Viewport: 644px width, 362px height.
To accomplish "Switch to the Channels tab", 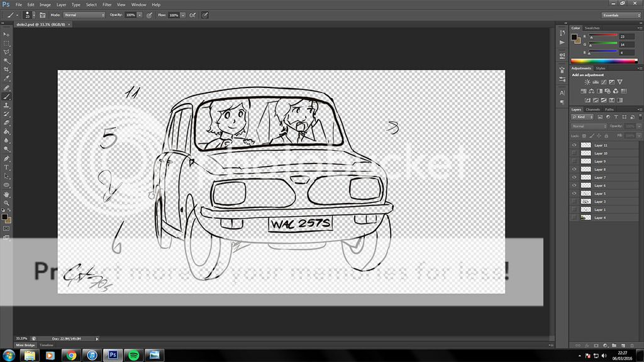I will [x=593, y=109].
